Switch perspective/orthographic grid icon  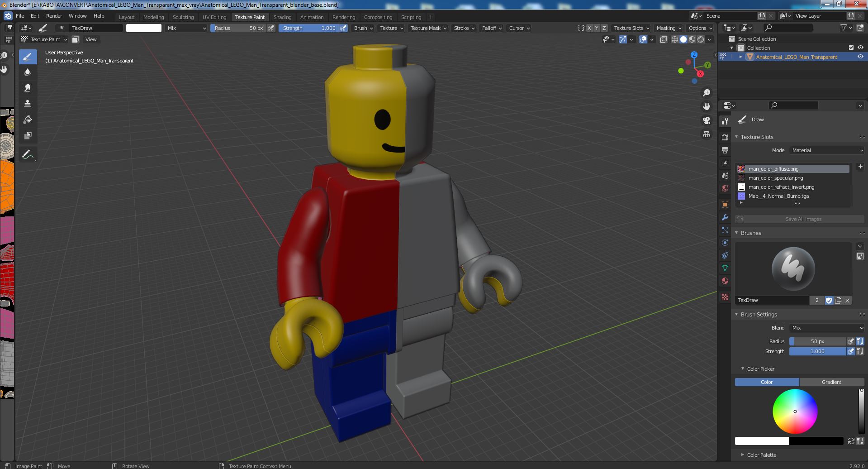coord(706,134)
